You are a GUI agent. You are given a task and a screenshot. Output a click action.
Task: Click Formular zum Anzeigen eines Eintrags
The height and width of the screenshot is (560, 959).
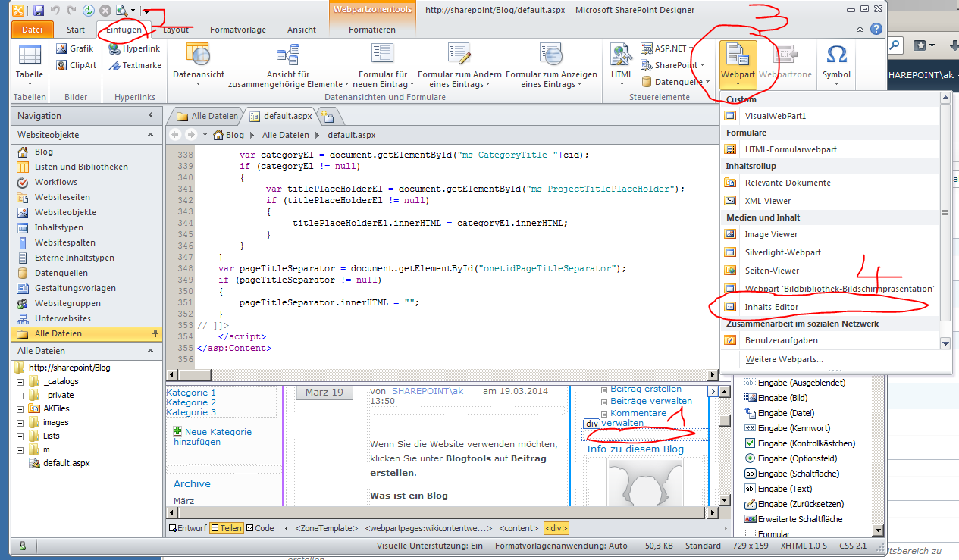[x=551, y=65]
